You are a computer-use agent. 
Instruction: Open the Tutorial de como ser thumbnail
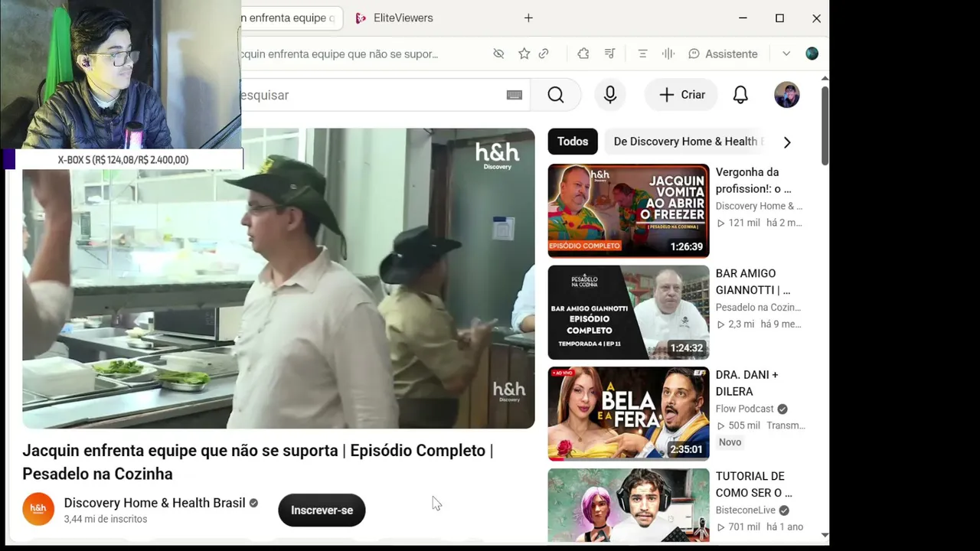629,505
